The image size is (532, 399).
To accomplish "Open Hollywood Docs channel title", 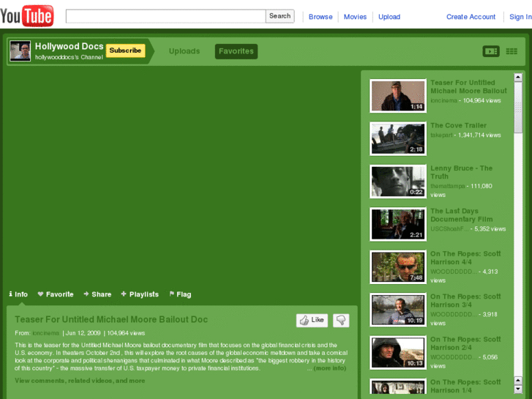I will tap(70, 46).
